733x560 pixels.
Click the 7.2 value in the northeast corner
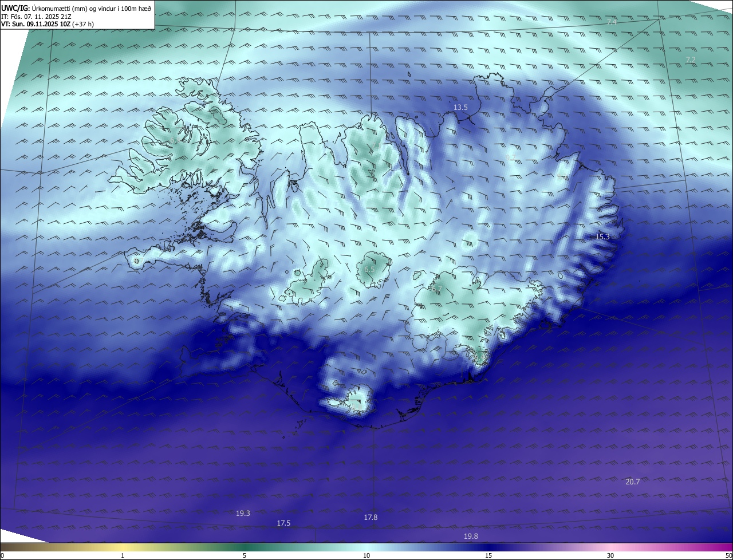(691, 60)
